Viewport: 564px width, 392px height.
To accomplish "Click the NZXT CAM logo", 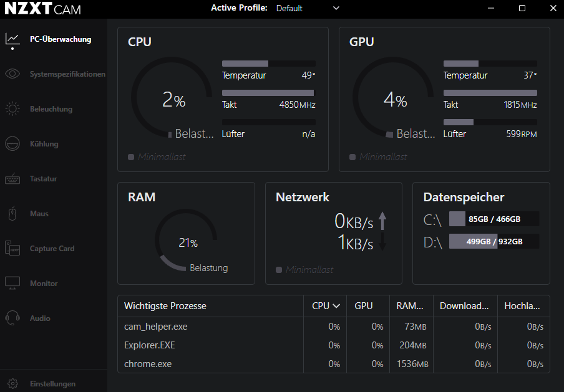I will (43, 8).
